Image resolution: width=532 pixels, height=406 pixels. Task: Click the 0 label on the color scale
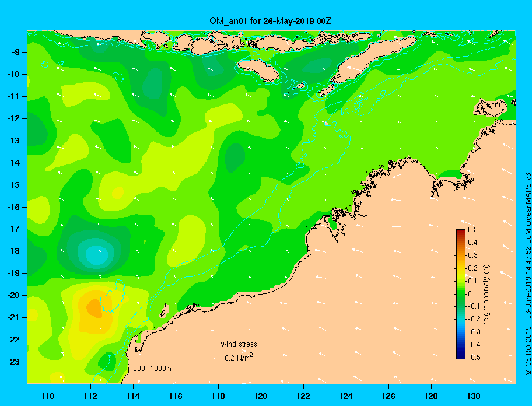click(470, 293)
